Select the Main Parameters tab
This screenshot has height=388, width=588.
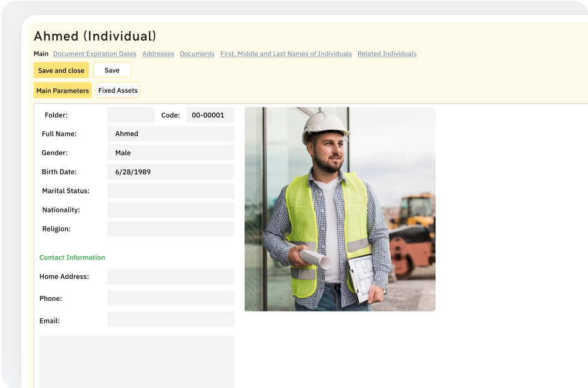(63, 90)
